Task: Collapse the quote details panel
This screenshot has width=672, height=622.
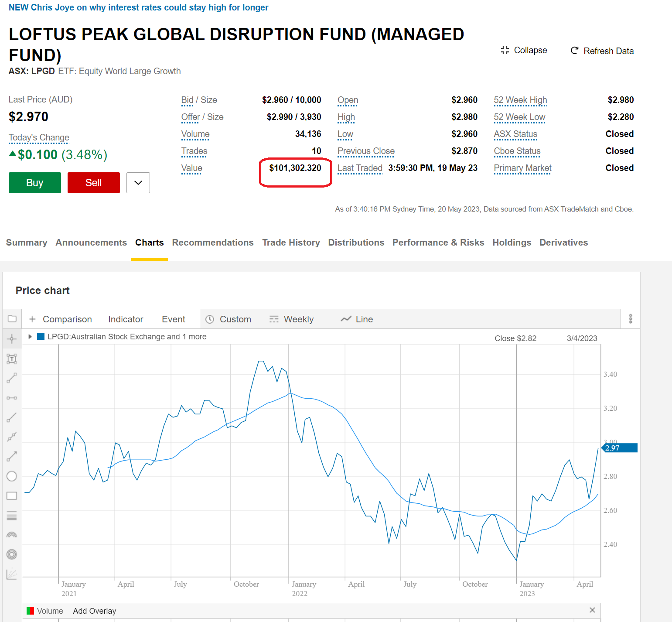Action: point(524,51)
